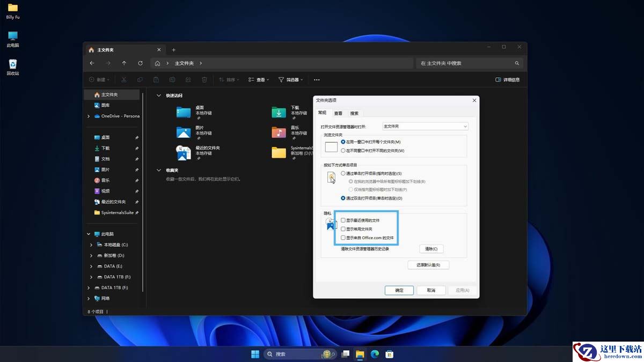Enable 显示来自 Office.com 的文件 checkbox
Viewport: 644px width, 362px height.
pos(343,238)
